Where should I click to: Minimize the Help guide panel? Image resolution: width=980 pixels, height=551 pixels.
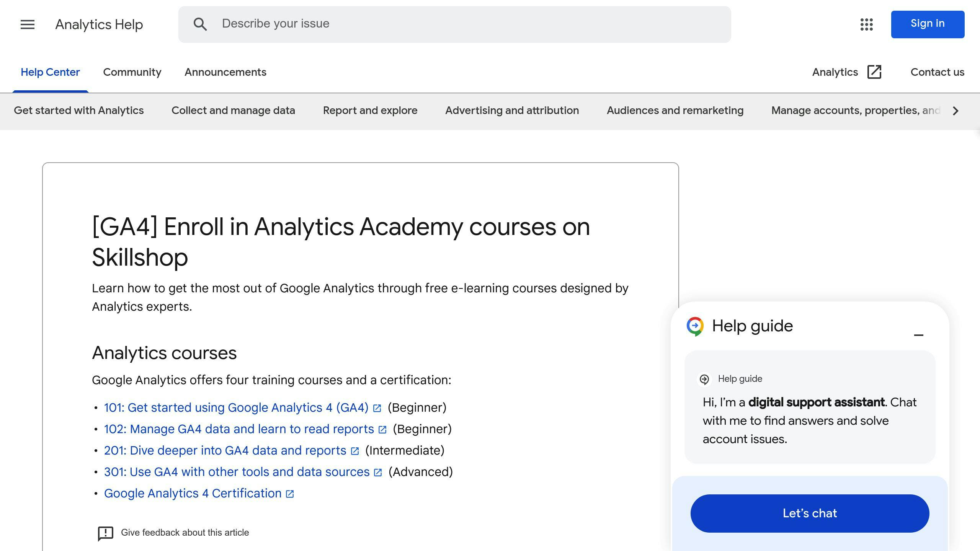(x=919, y=335)
